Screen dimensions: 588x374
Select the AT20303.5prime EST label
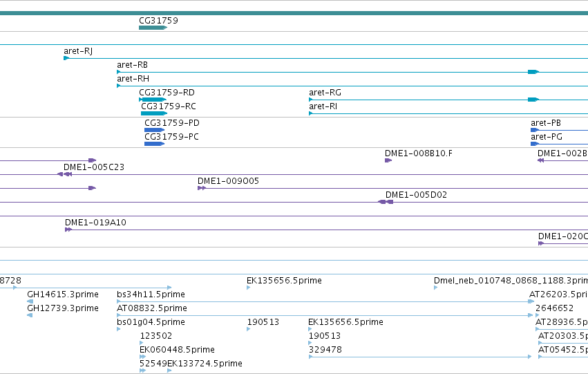[563, 336]
